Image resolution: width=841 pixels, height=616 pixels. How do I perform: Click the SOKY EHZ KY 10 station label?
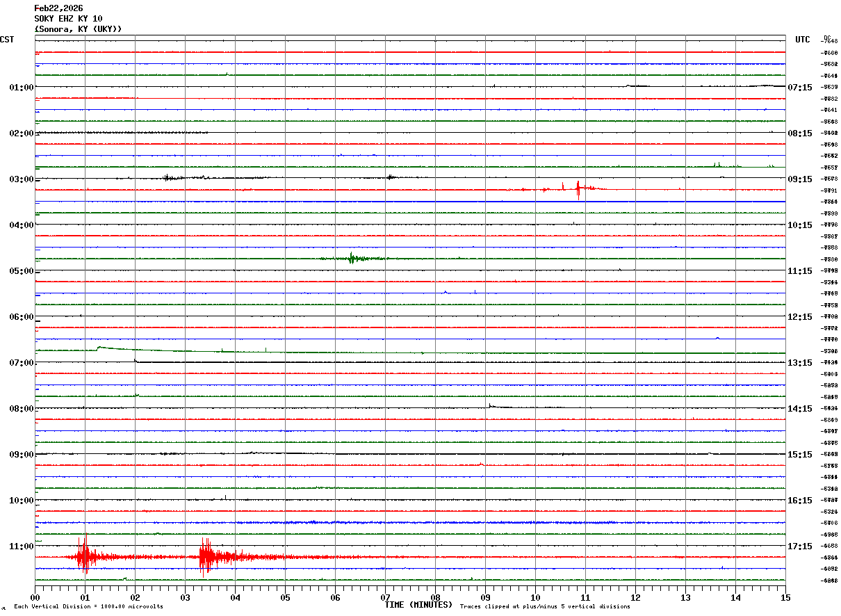[x=68, y=19]
